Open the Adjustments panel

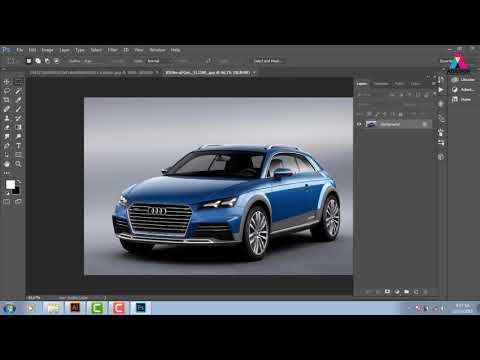click(x=463, y=89)
